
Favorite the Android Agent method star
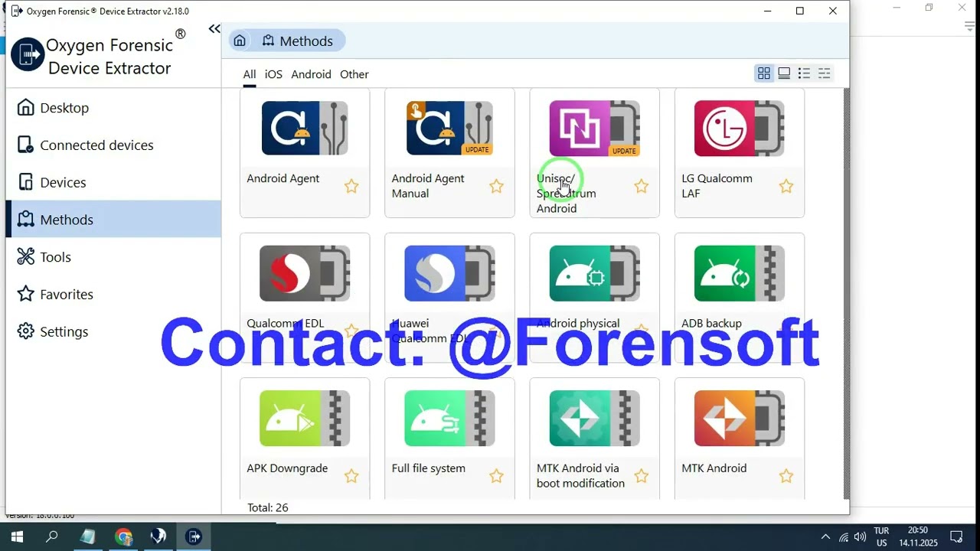pos(351,186)
